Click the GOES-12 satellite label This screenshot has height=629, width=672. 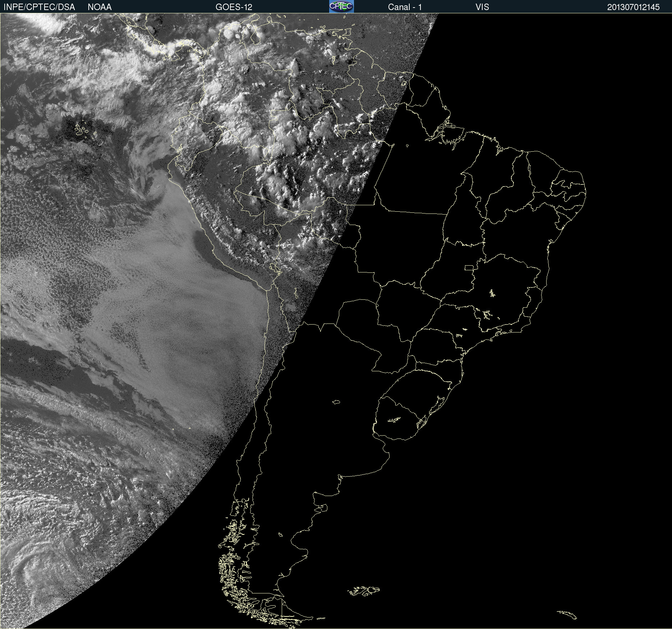234,7
